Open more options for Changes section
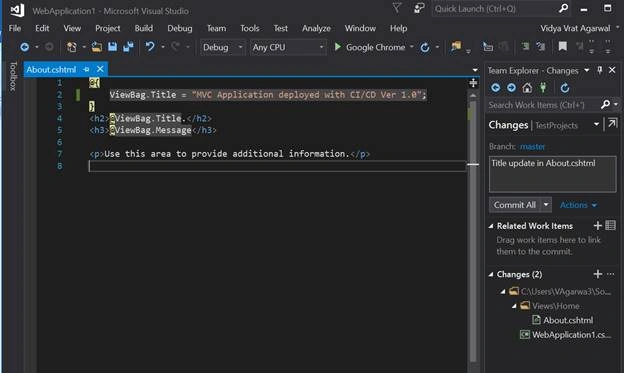 point(610,274)
